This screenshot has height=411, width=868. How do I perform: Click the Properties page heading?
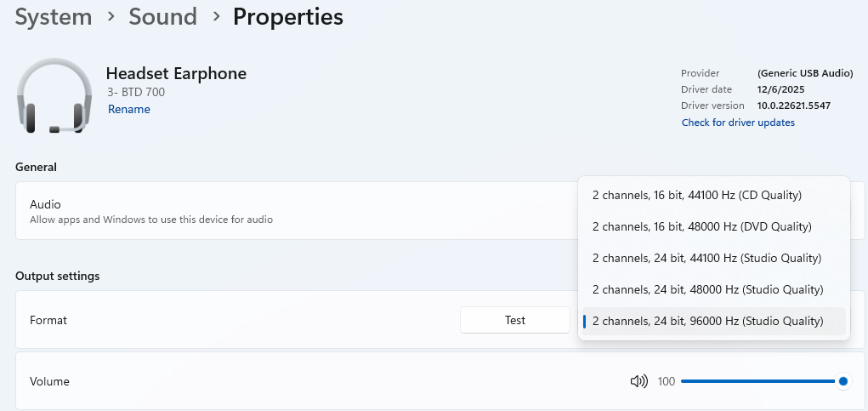[288, 16]
